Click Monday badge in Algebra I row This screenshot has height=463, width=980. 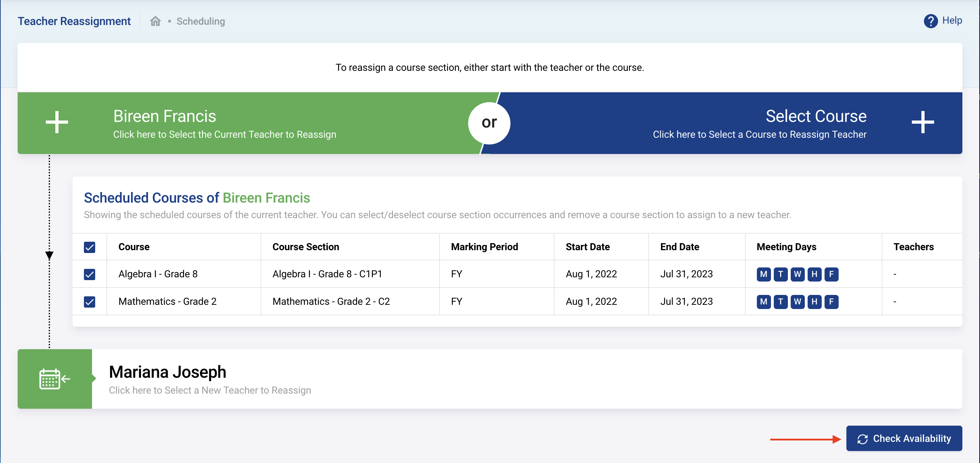pos(763,274)
